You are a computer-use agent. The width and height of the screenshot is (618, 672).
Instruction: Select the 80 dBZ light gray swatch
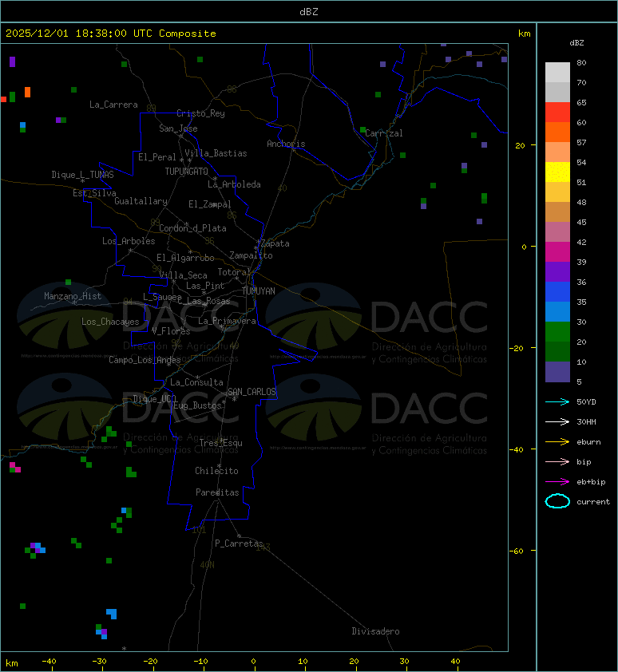click(557, 72)
